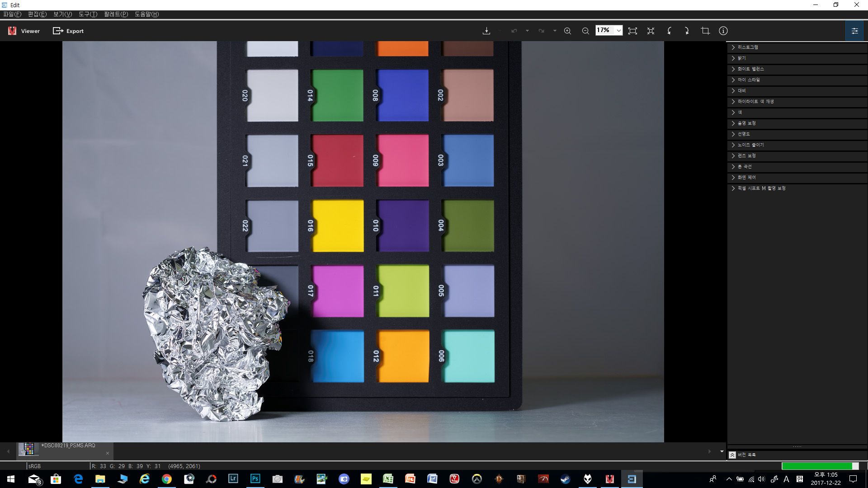The image size is (868, 488).
Task: Click the Export button
Action: [x=68, y=31]
